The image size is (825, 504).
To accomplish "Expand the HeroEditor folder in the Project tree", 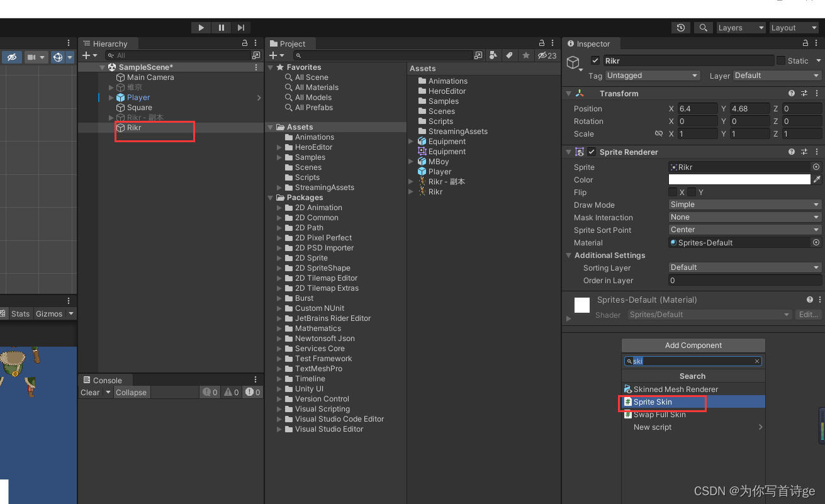I will [x=280, y=147].
